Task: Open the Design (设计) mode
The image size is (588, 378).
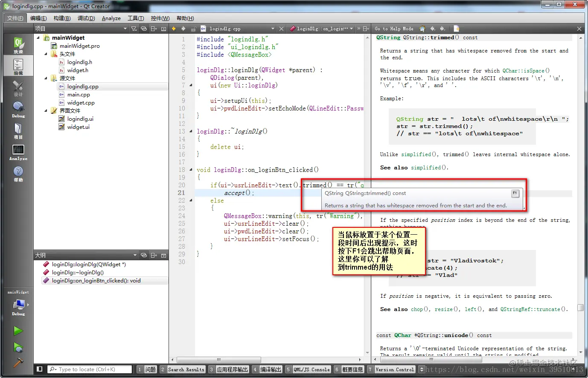Action: [x=18, y=87]
